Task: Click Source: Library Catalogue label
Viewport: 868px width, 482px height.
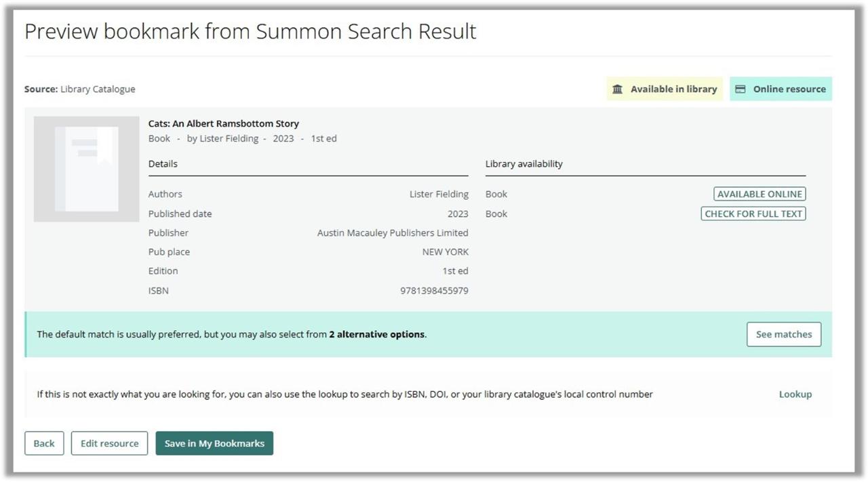Action: [79, 89]
